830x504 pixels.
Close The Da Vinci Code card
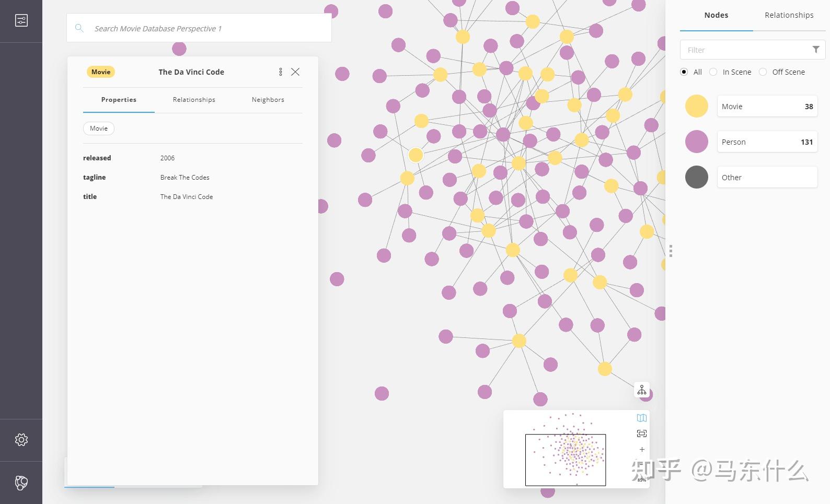pyautogui.click(x=295, y=72)
